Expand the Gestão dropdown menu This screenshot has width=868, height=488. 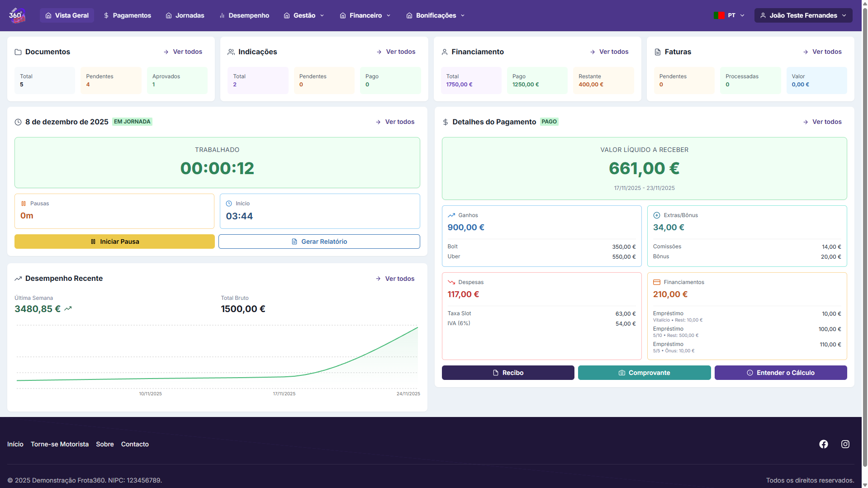tap(304, 15)
